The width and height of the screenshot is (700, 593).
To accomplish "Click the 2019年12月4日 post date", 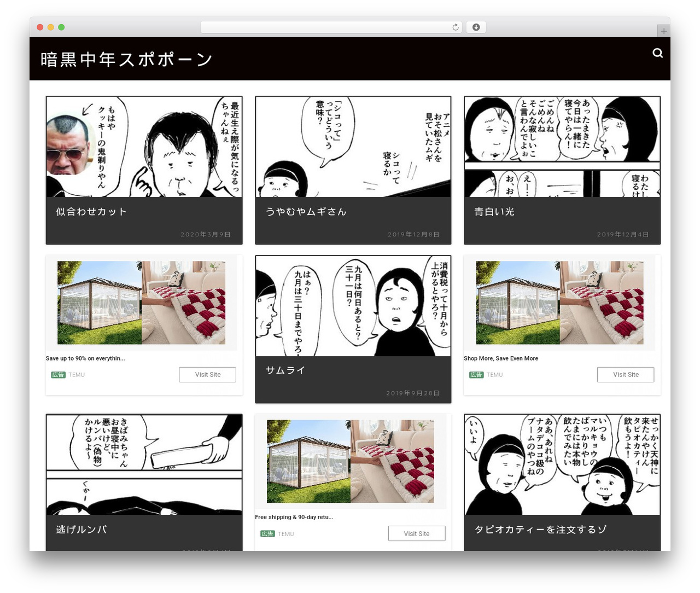I will pyautogui.click(x=623, y=235).
